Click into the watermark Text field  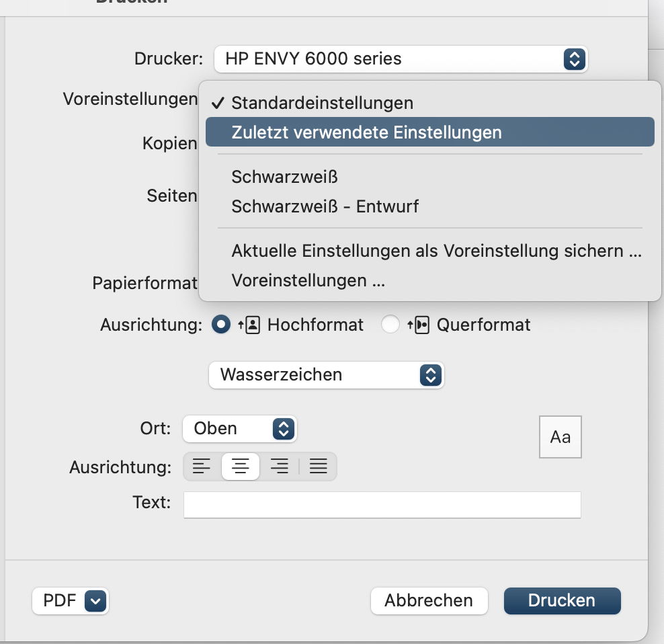pos(382,505)
